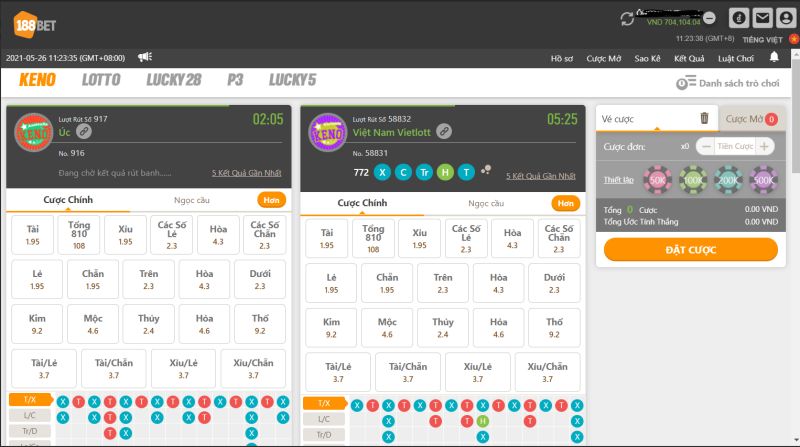This screenshot has height=447, width=800.
Task: Open the deposit icon in header
Action: 738,18
